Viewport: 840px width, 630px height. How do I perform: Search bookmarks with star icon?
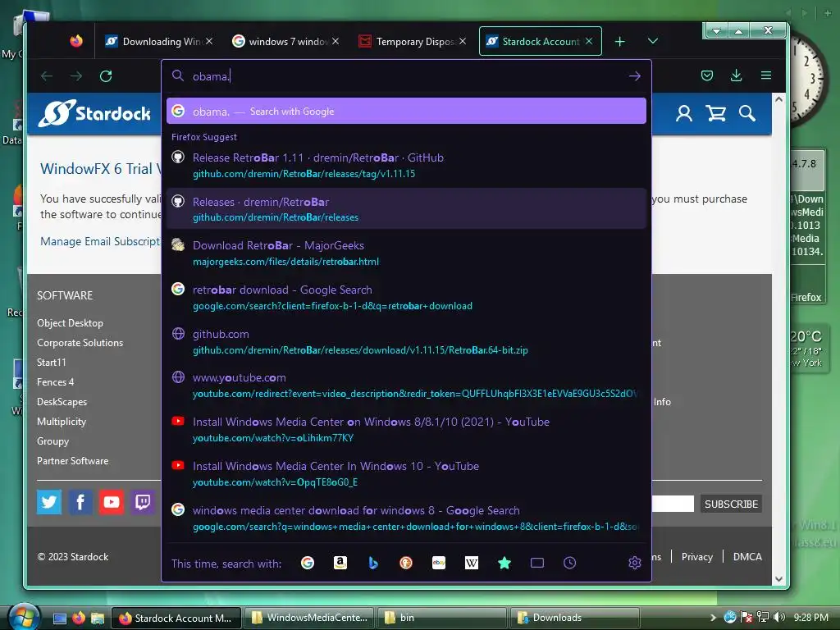[x=504, y=563]
